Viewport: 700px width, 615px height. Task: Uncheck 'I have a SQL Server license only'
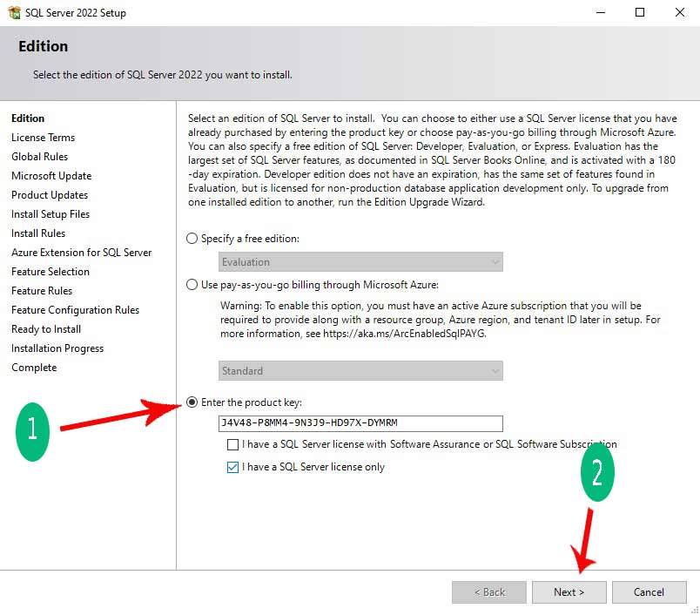coord(232,467)
